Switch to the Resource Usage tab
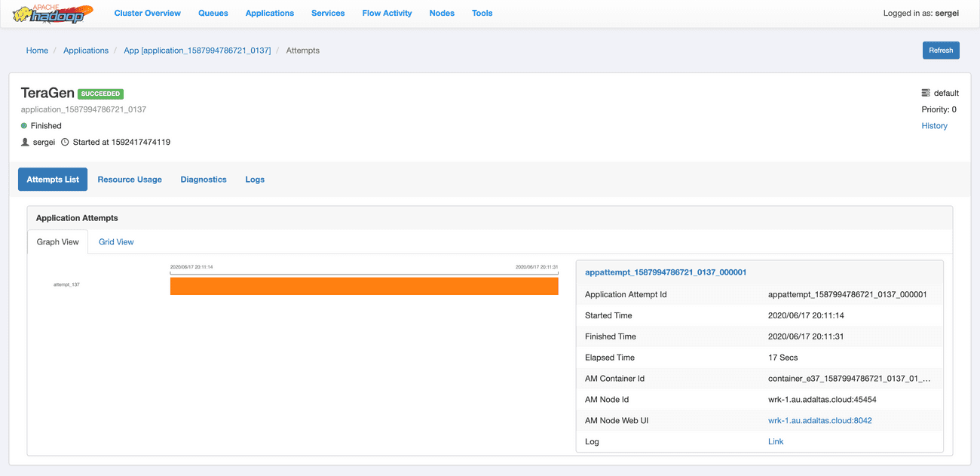This screenshot has width=980, height=476. pos(130,180)
